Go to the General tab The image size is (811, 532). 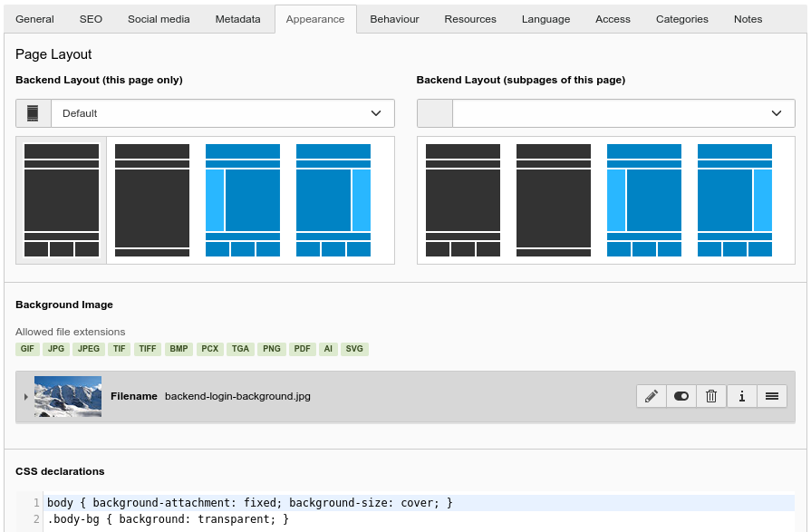[x=34, y=18]
